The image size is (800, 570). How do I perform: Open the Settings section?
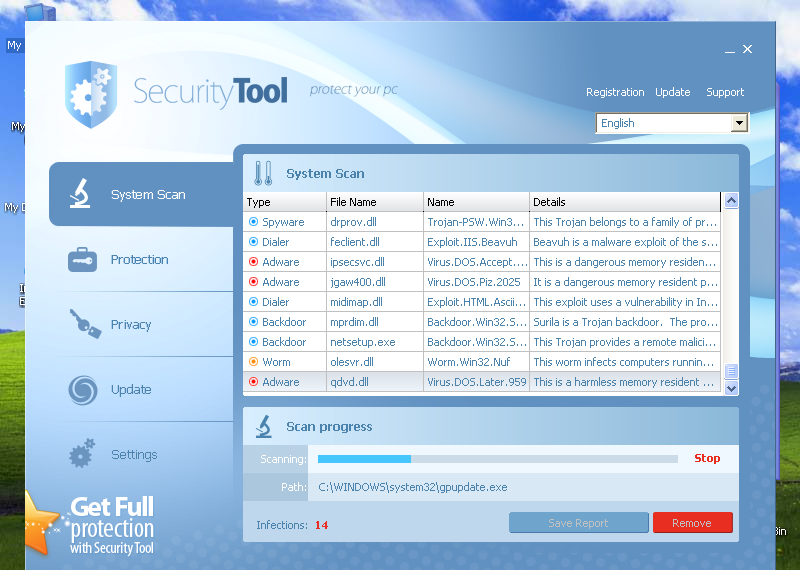point(141,454)
